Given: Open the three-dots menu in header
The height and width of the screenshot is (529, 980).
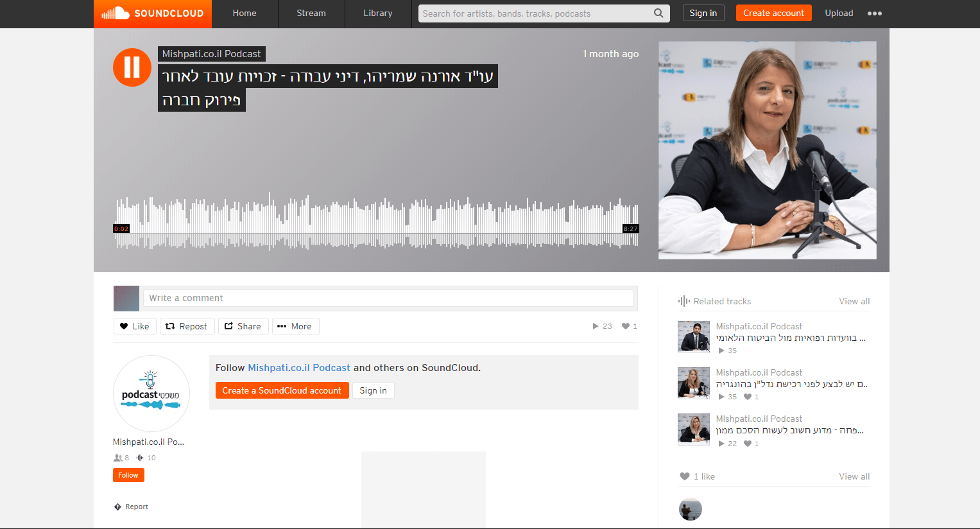Looking at the screenshot, I should [874, 13].
